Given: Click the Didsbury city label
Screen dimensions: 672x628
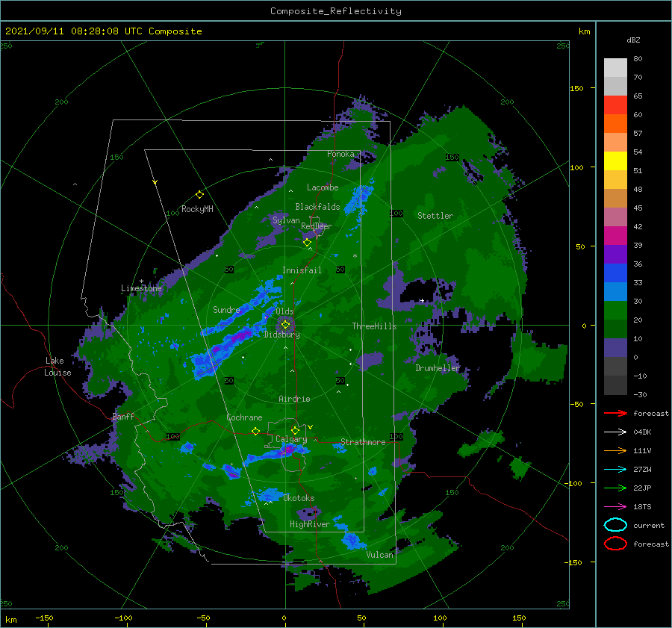Looking at the screenshot, I should click(282, 335).
